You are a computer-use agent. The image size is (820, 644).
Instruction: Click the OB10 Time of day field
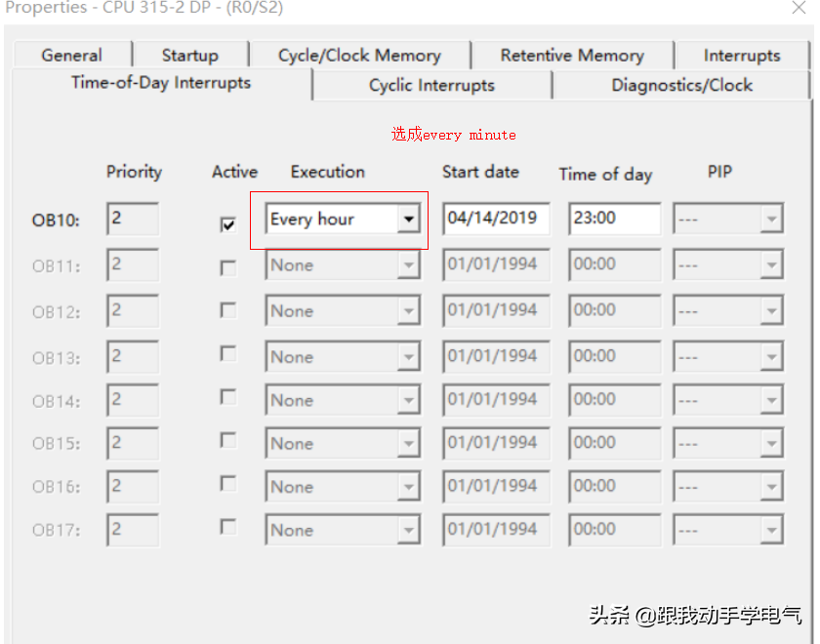(x=614, y=219)
